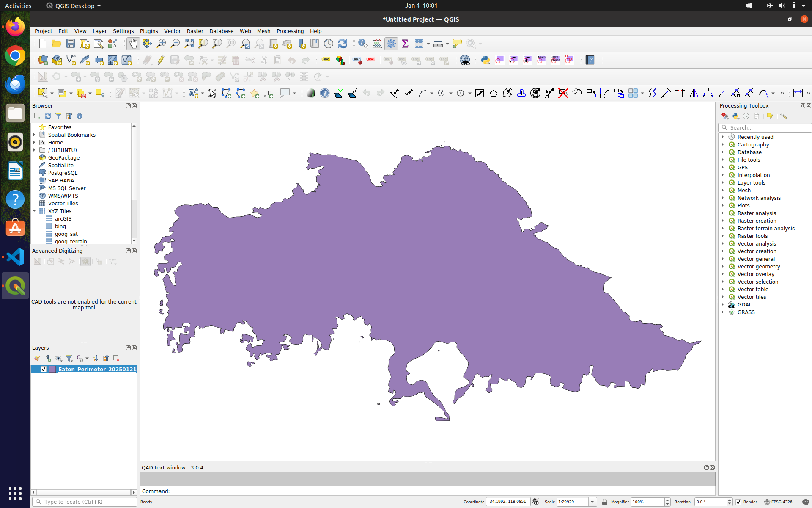Toggle the magnifier lock icon

604,502
